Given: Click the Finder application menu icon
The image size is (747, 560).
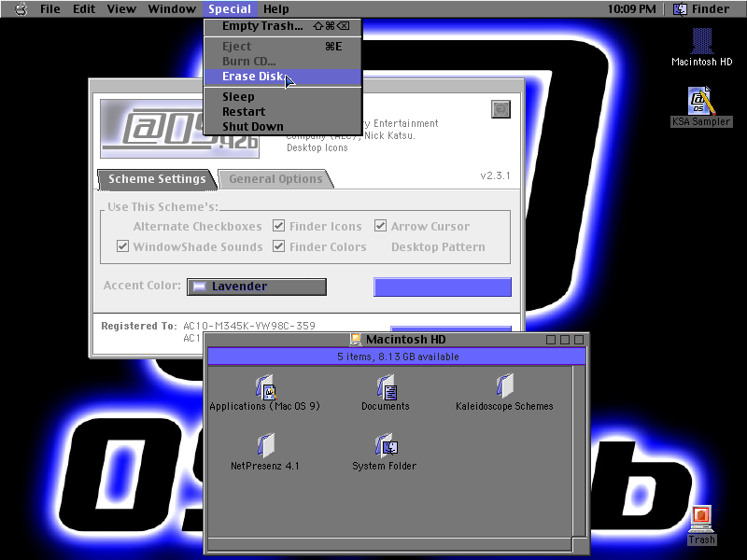Looking at the screenshot, I should click(x=680, y=9).
